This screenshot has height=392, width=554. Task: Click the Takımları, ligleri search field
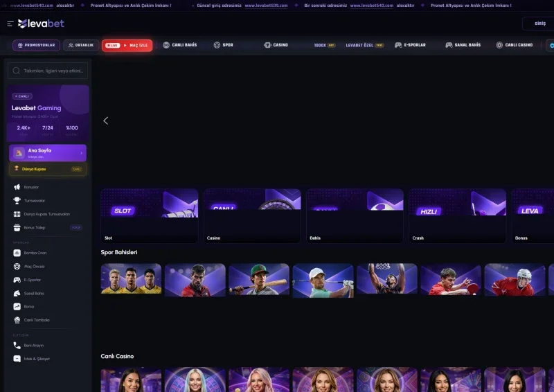[x=48, y=71]
